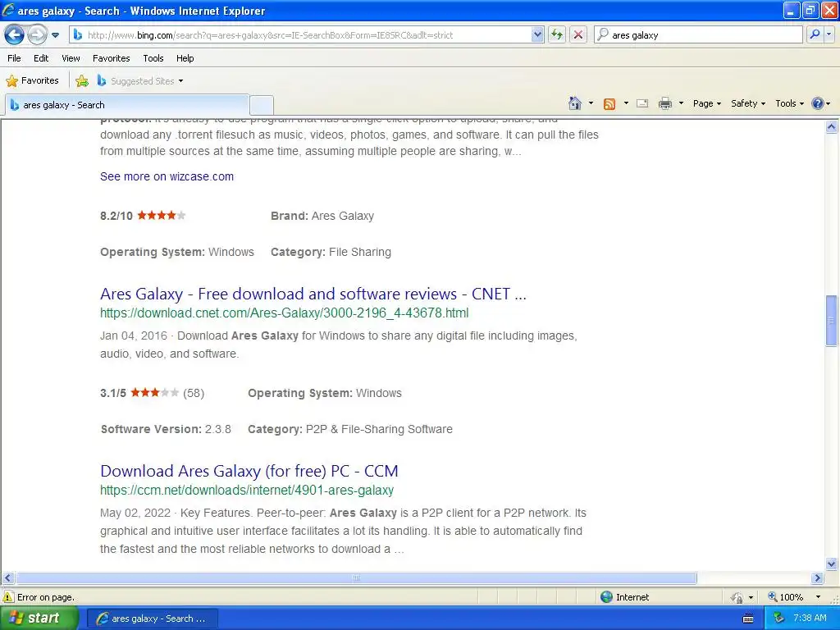Expand the Home button dropdown arrow
This screenshot has width=840, height=630.
click(591, 103)
